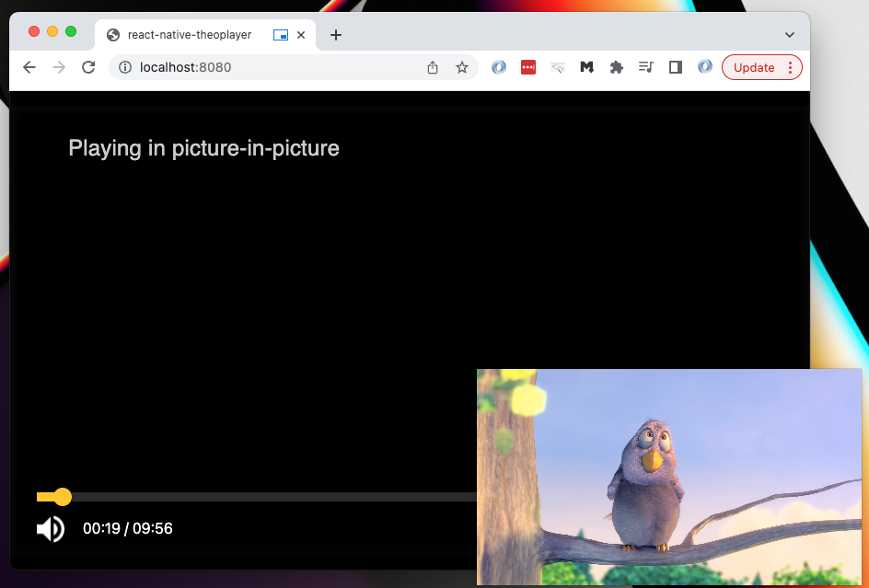Open the red password manager extension

[528, 67]
